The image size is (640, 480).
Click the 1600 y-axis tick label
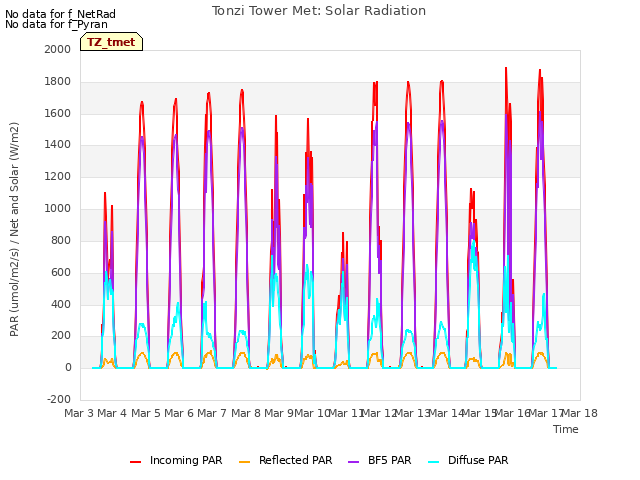point(58,113)
